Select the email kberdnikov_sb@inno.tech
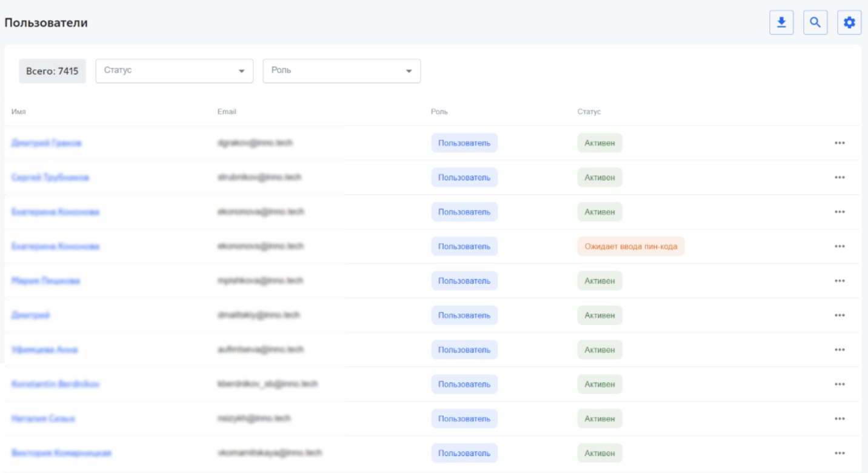The image size is (868, 473). pyautogui.click(x=267, y=384)
